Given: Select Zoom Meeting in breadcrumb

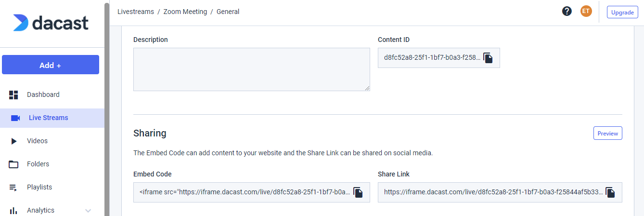Looking at the screenshot, I should (185, 12).
